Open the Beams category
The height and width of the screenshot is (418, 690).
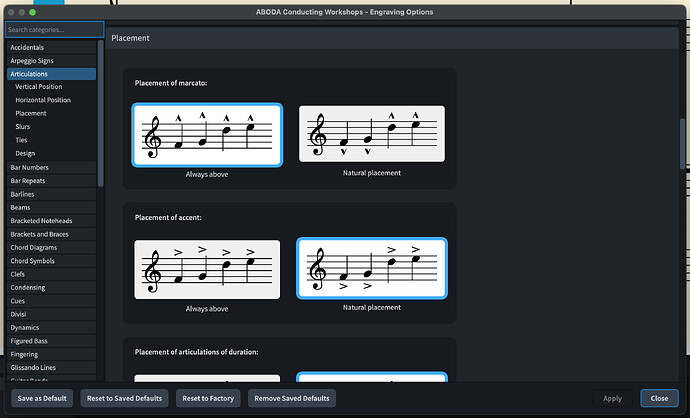tap(51, 207)
